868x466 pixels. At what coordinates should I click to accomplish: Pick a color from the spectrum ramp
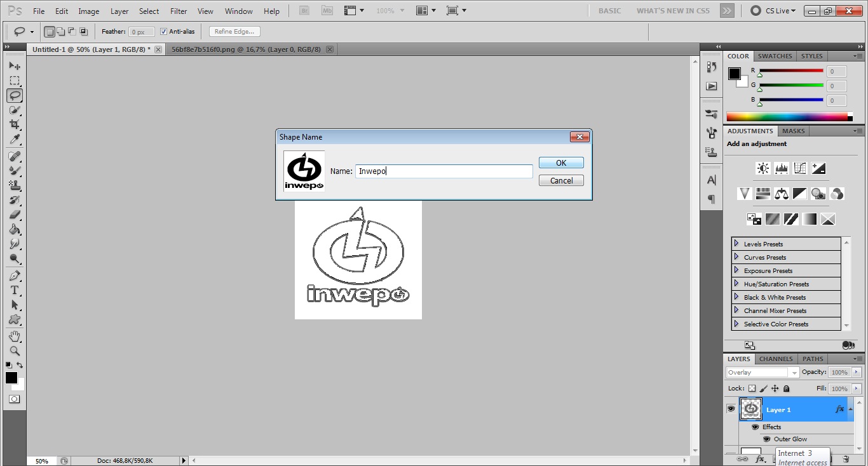(x=789, y=117)
